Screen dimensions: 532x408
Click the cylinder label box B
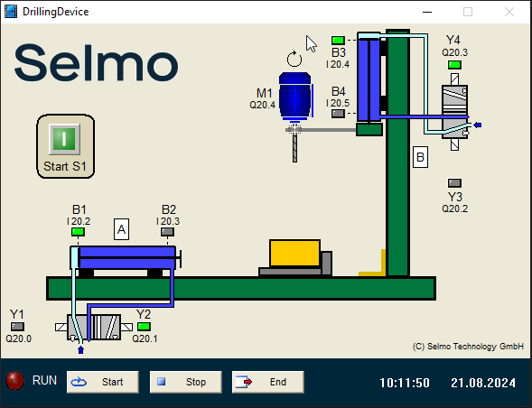tap(420, 157)
